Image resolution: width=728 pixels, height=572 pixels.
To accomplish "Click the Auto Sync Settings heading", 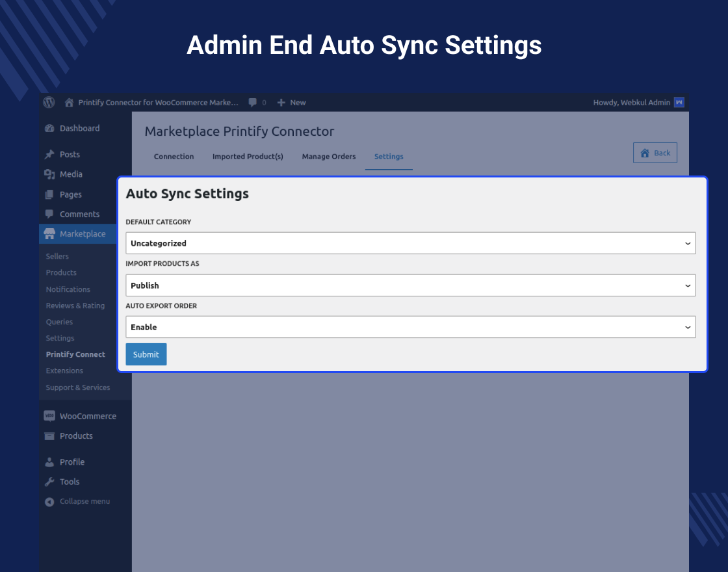I will 187,194.
